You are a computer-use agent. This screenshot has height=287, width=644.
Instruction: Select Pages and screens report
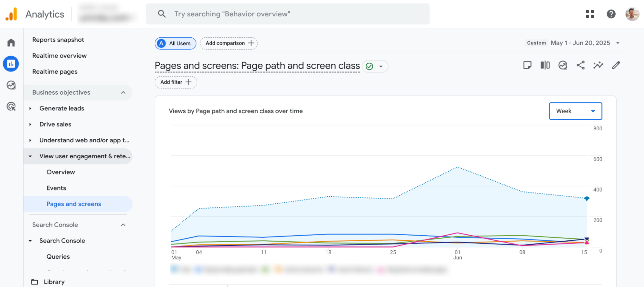[x=74, y=204]
